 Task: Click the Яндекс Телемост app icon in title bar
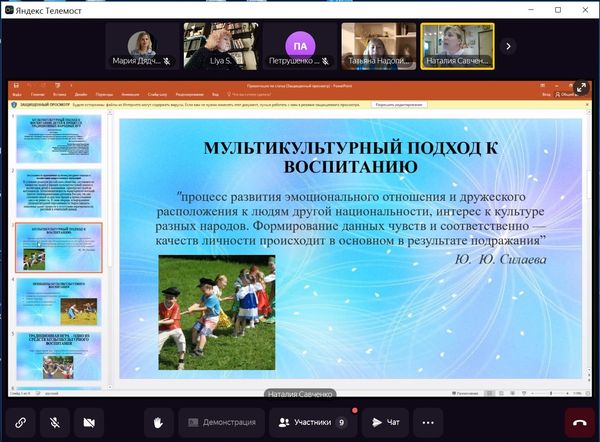[x=8, y=7]
